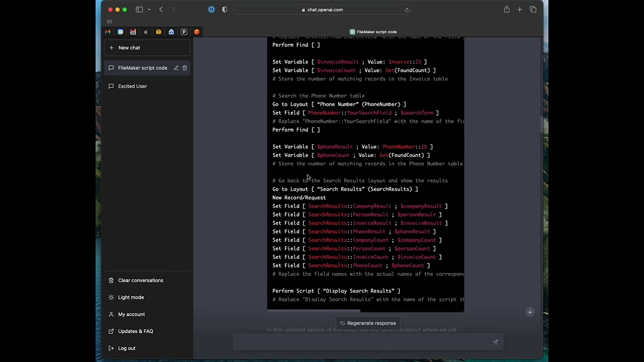The width and height of the screenshot is (644, 362).
Task: Open the Excited User conversation
Action: click(x=147, y=86)
